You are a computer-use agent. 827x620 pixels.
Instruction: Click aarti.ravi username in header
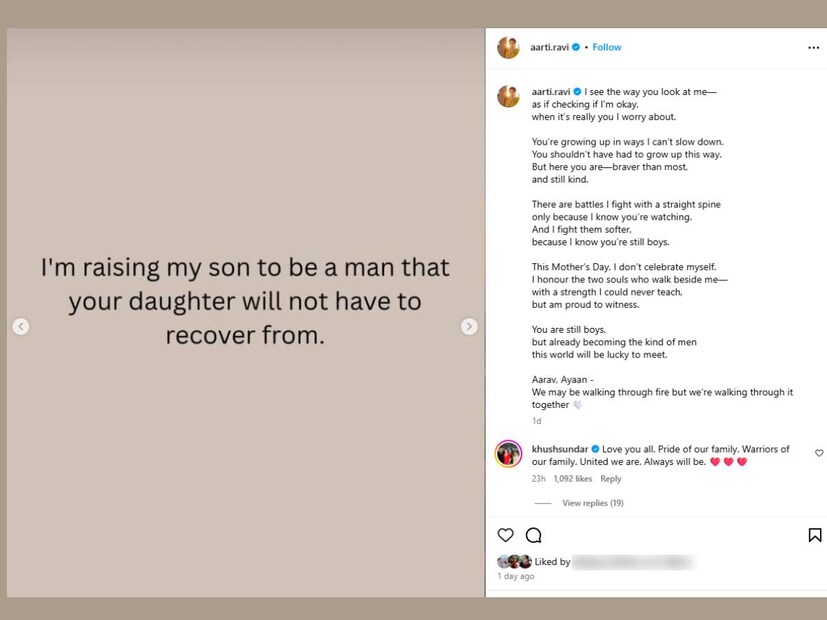point(549,47)
